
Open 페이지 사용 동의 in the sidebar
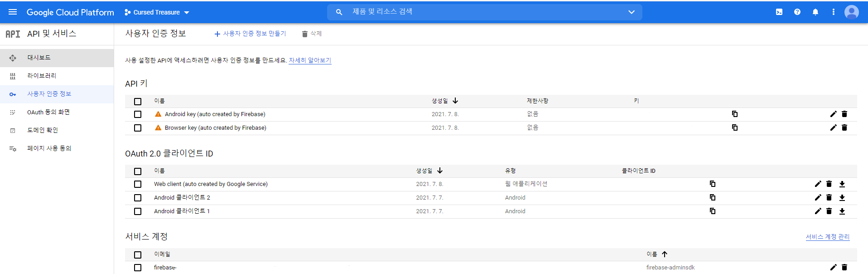57,148
